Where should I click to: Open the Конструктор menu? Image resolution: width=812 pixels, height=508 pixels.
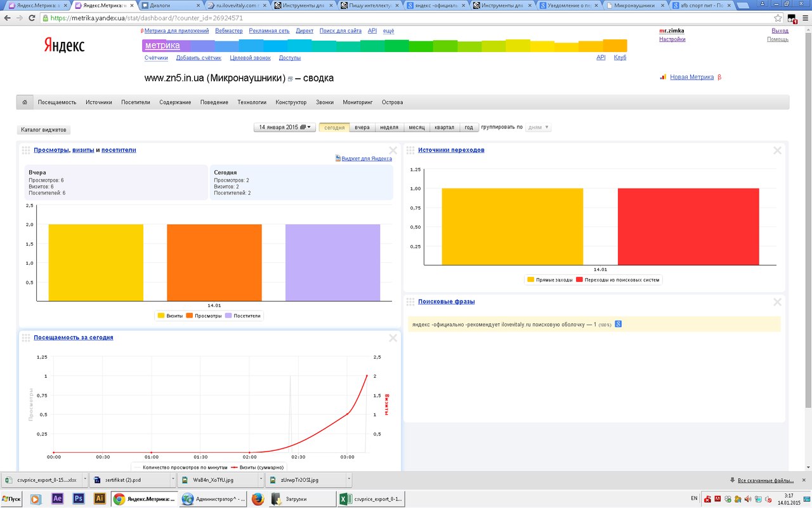click(x=291, y=102)
